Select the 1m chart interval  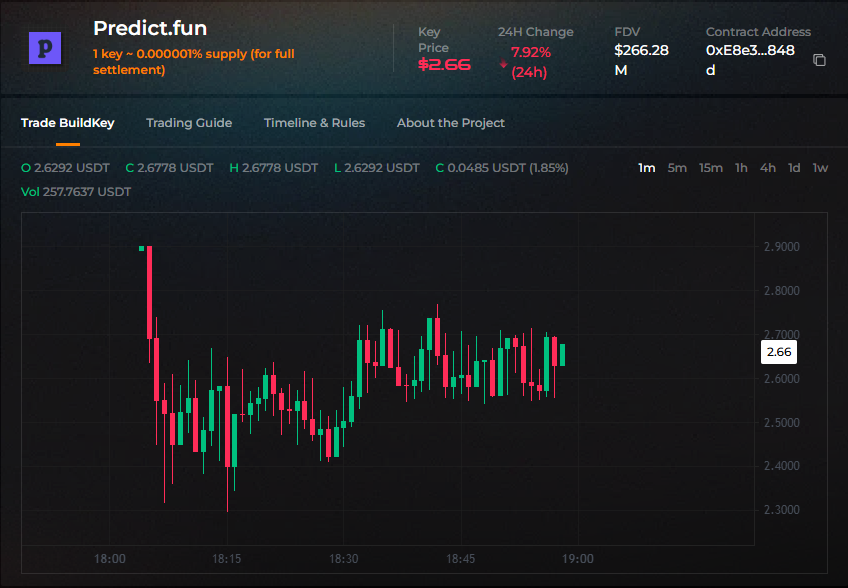coord(646,168)
